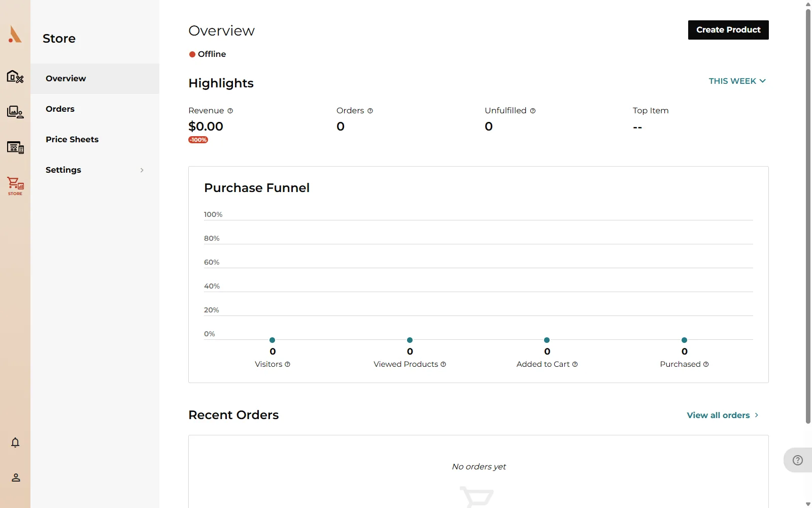Open the help question mark button
Screen dimensions: 812x508
[798, 460]
